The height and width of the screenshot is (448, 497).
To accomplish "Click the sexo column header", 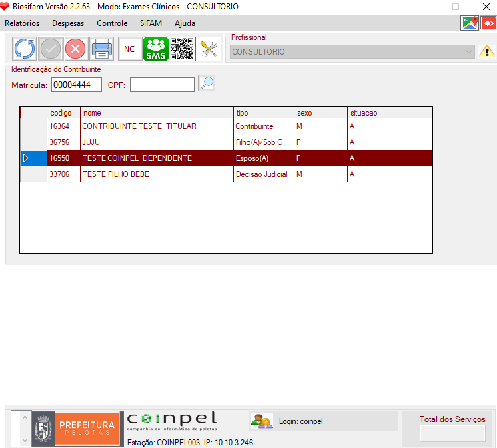I will [x=320, y=113].
